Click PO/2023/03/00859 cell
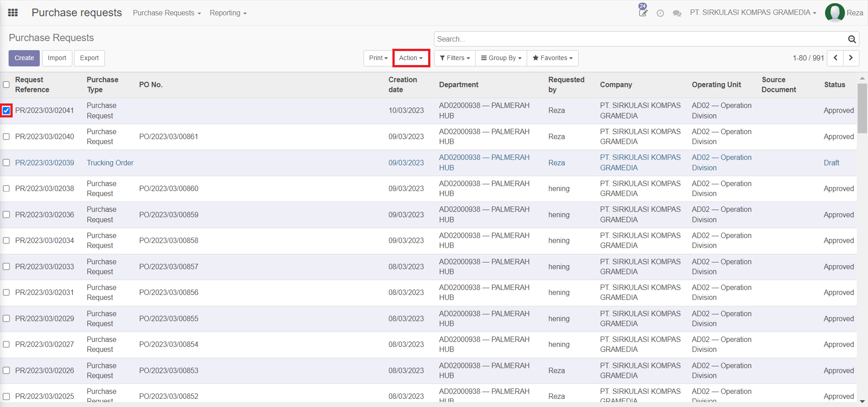This screenshot has height=407, width=868. pos(169,215)
